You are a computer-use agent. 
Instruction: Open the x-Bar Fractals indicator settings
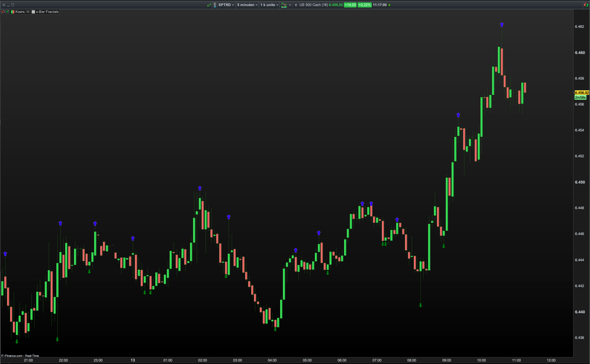pyautogui.click(x=47, y=12)
